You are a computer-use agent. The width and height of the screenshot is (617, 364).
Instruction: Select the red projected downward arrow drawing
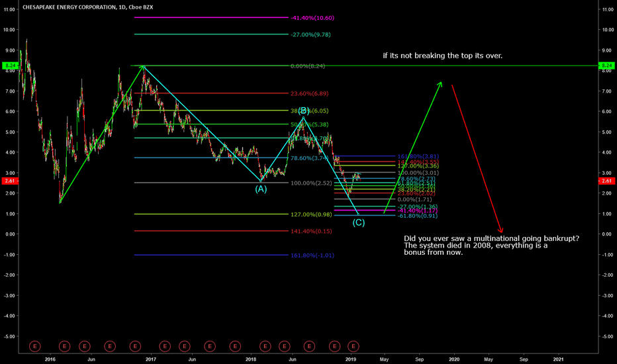pyautogui.click(x=477, y=159)
